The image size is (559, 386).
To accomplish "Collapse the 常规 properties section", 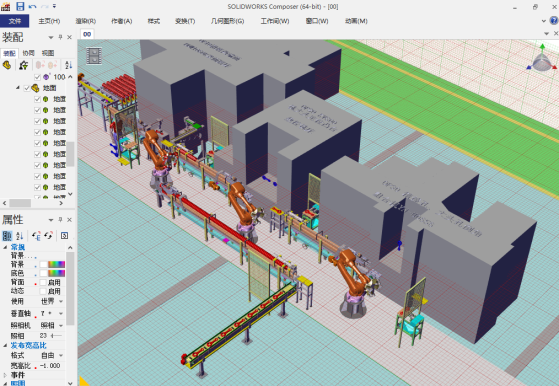I will [5, 247].
